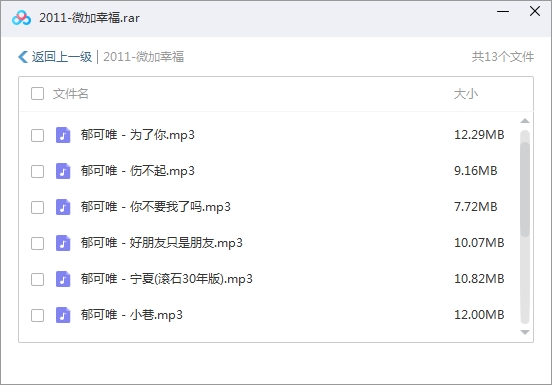552x385 pixels.
Task: Click the 大小 column header
Action: click(x=465, y=94)
